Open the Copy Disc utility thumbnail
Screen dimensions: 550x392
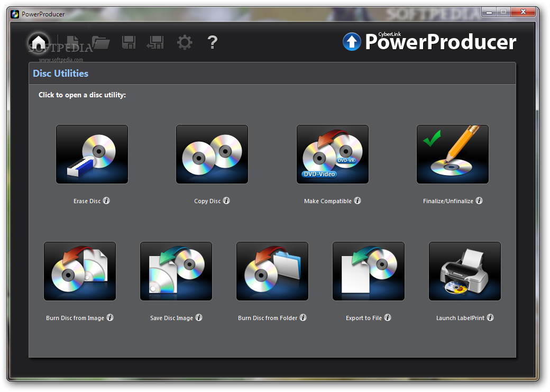coord(212,154)
